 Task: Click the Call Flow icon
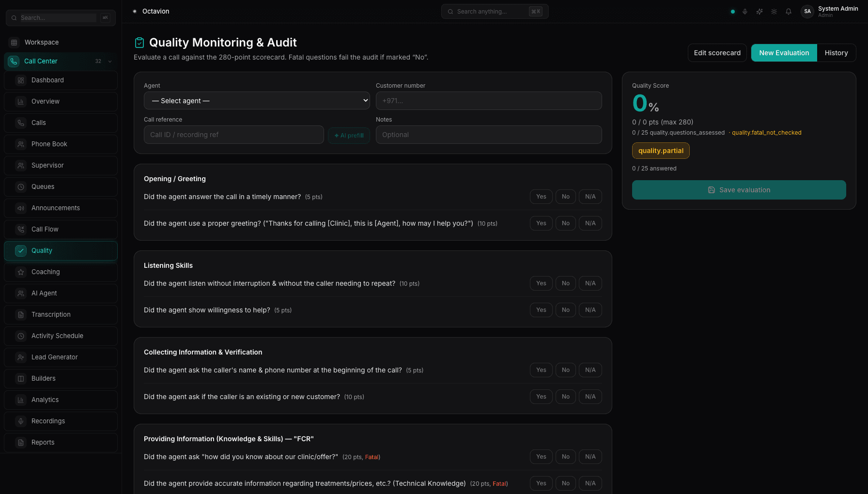click(x=21, y=230)
